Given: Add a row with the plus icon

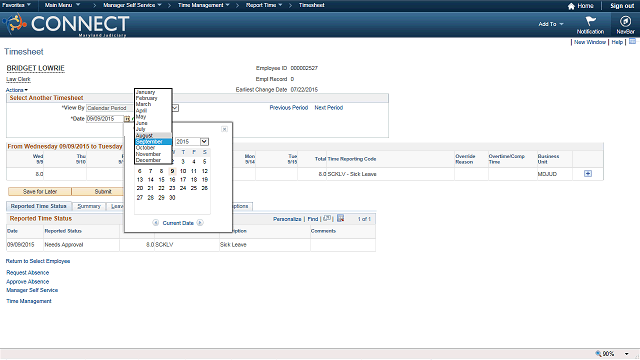Looking at the screenshot, I should pyautogui.click(x=588, y=174).
